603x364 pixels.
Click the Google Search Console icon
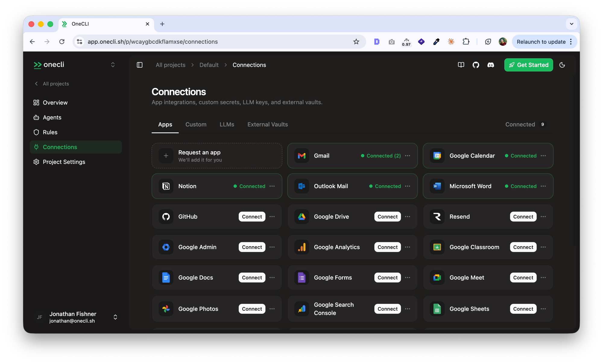[301, 309]
